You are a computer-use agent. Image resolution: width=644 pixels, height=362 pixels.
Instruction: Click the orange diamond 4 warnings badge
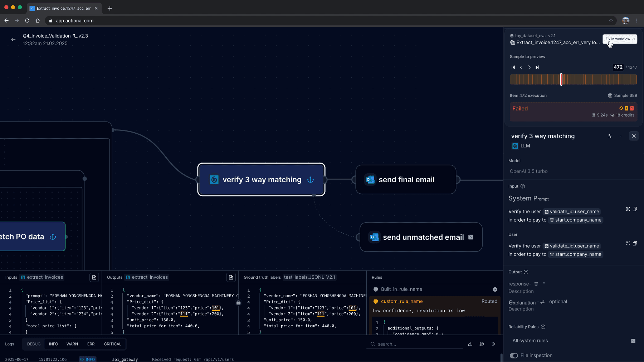coord(621,108)
